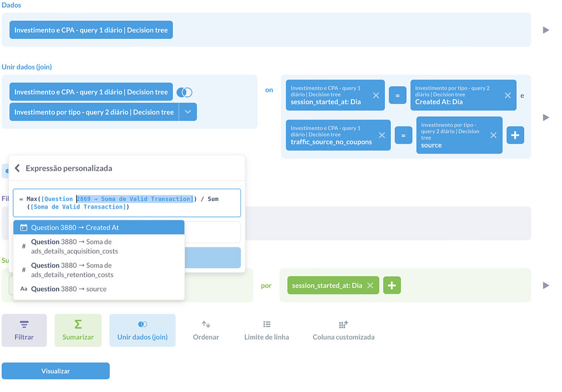Select the Filtrar funnel icon
The height and width of the screenshot is (392, 562).
click(x=24, y=325)
